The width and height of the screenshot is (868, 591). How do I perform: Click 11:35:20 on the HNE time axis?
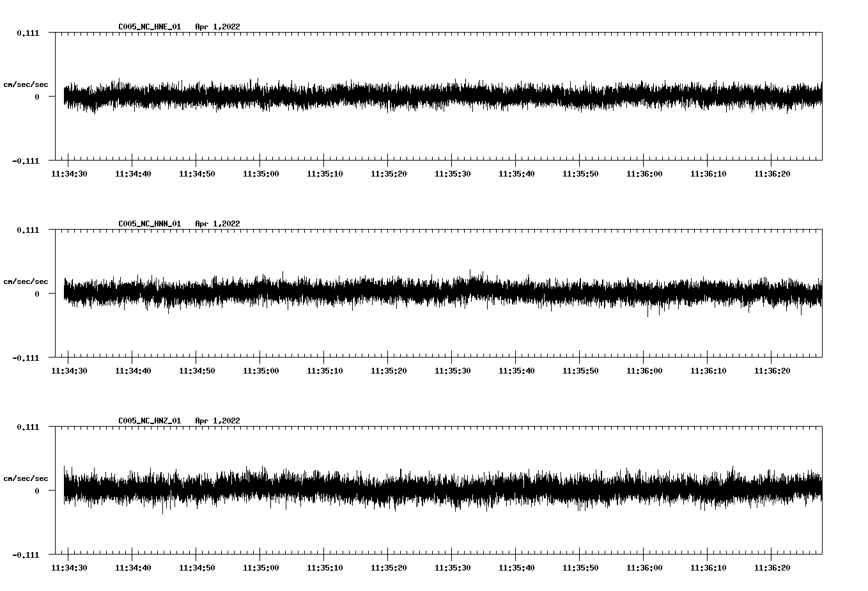(389, 174)
